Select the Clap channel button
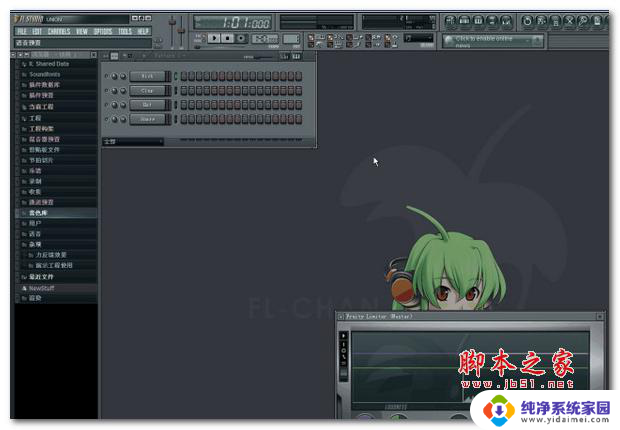620x430 pixels. click(x=147, y=91)
